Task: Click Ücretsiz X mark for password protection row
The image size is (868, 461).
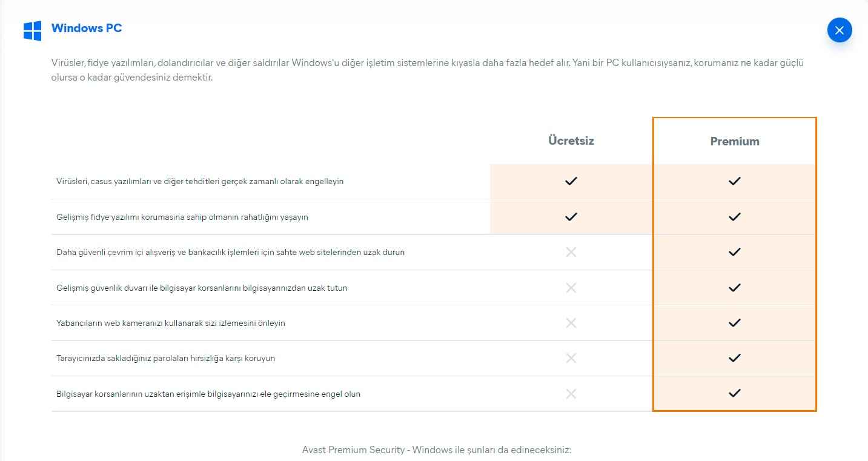Action: coord(571,358)
